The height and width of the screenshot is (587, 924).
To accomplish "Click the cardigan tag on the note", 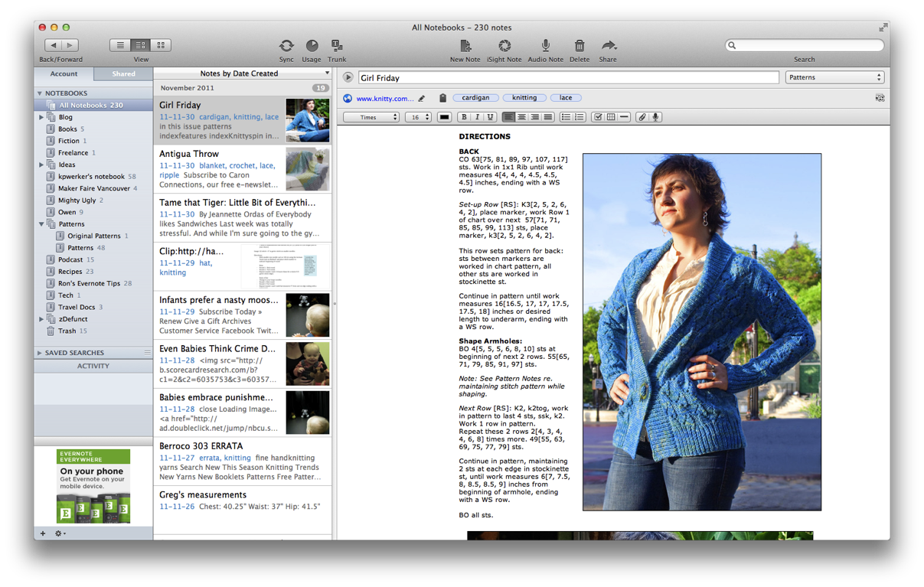I will [475, 98].
